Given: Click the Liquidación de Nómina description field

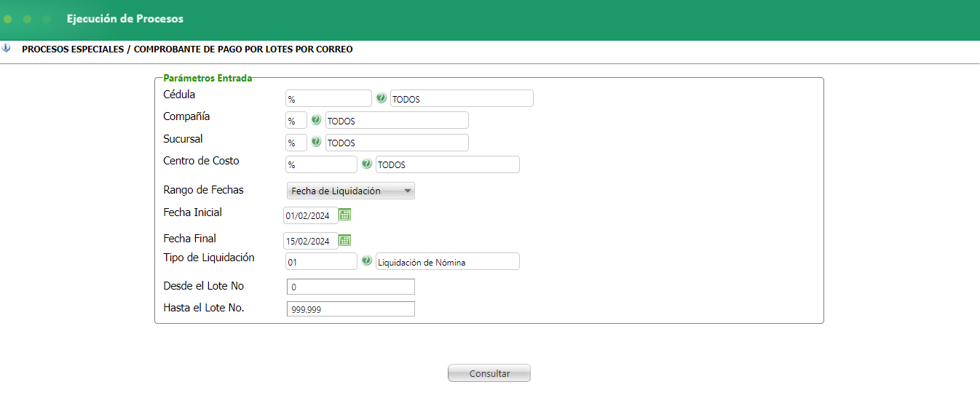Looking at the screenshot, I should click(x=447, y=261).
